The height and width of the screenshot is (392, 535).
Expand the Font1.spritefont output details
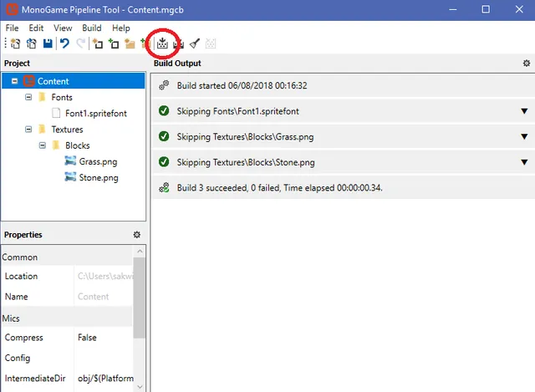(524, 111)
